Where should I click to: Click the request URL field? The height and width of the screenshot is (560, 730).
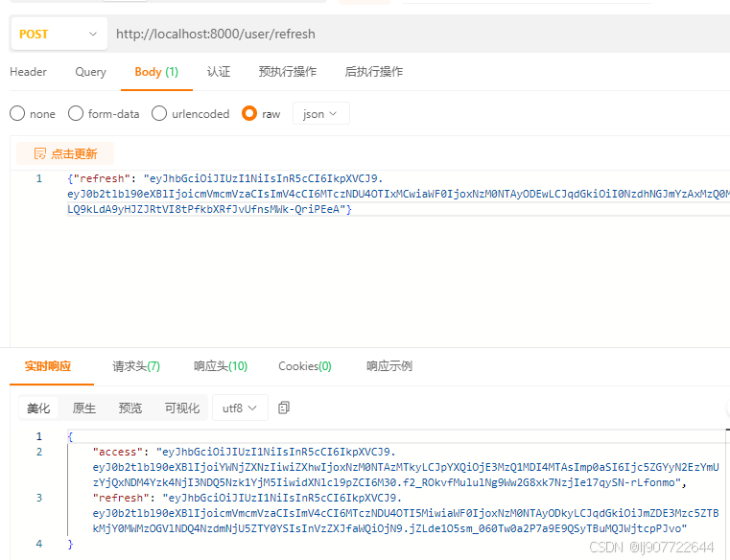click(419, 34)
